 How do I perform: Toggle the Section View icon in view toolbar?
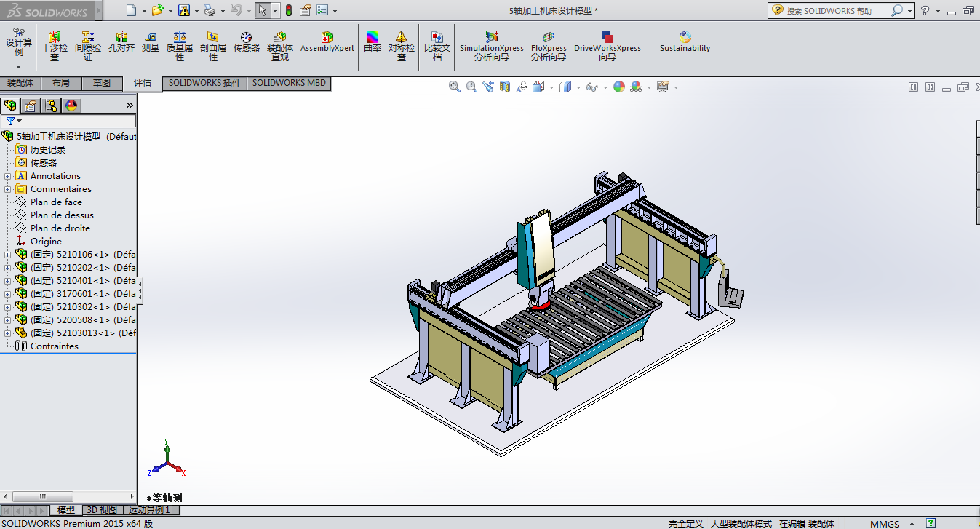(505, 87)
